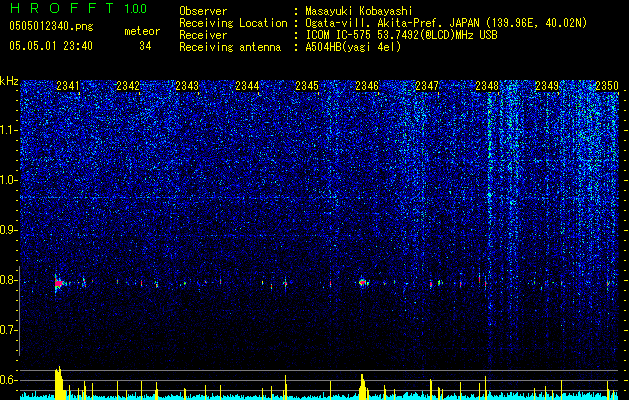Click time marker 2346
The width and height of the screenshot is (629, 400).
367,85
